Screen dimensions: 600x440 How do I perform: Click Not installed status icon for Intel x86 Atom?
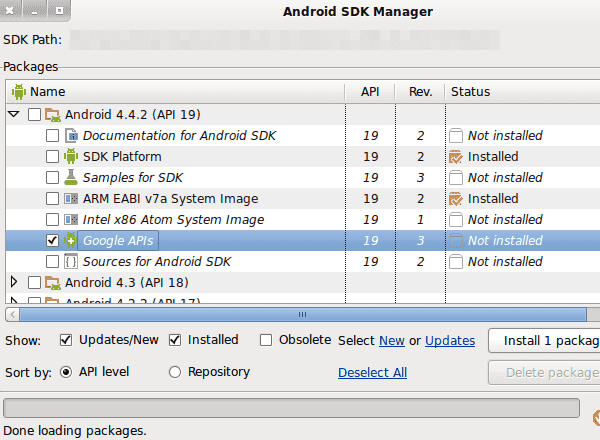coord(456,220)
